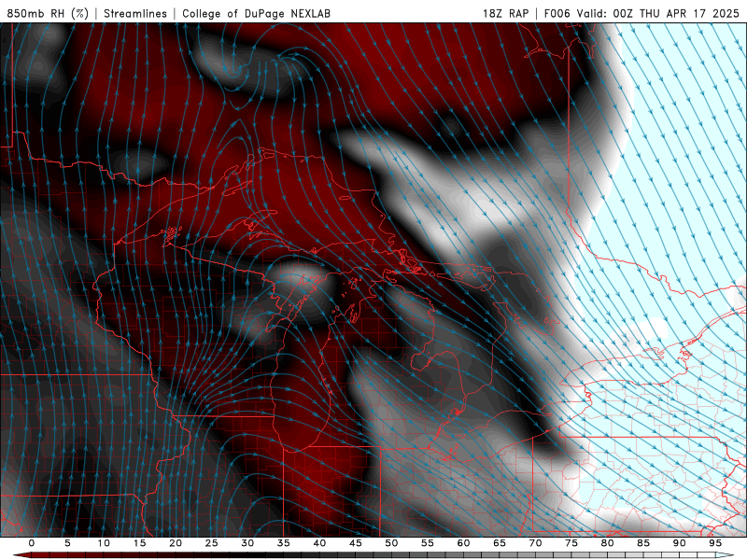Select the 'Streamlines' label in the header
Viewport: 747px width, 560px height.
pos(135,13)
